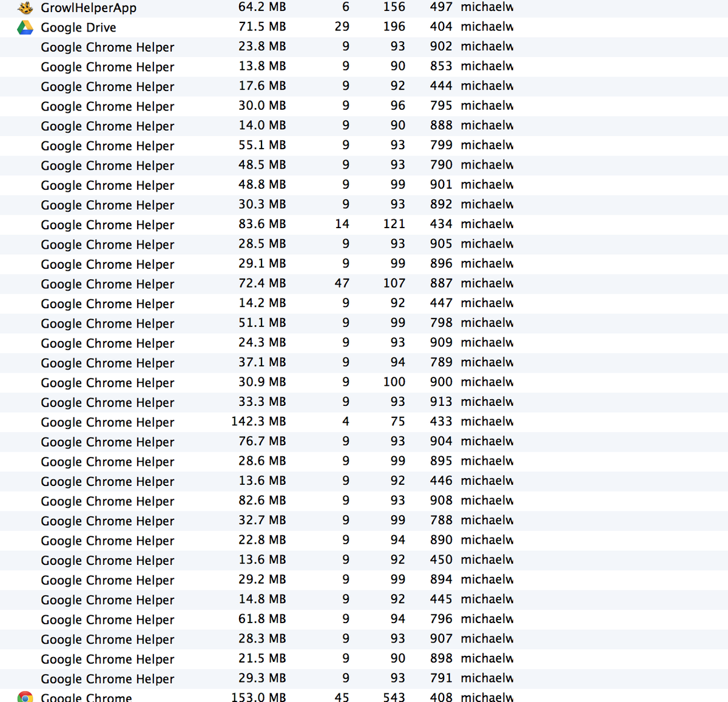This screenshot has width=728, height=702.
Task: Click the 55.1 MB memory value
Action: (262, 145)
